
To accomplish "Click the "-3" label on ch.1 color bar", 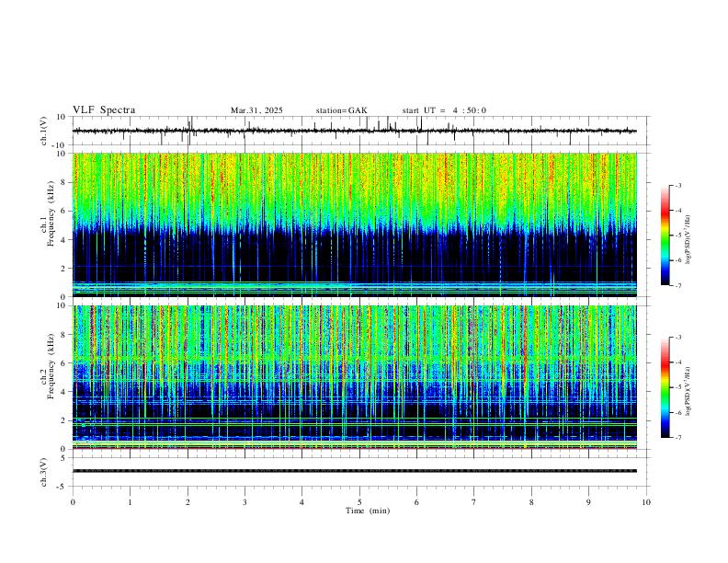I will [677, 185].
